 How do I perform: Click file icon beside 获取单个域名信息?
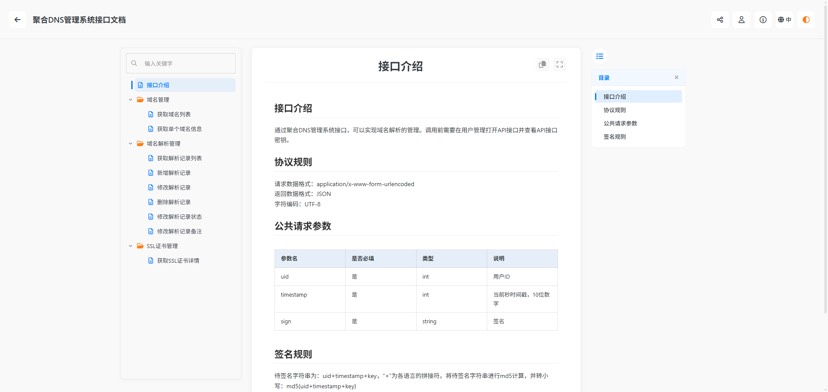tap(150, 129)
